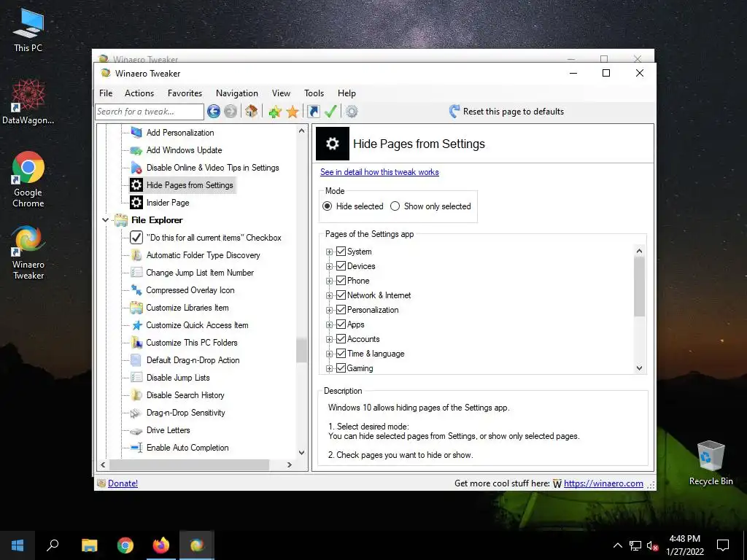Expand the System node
Viewport: 747px width, 560px height.
pos(329,252)
